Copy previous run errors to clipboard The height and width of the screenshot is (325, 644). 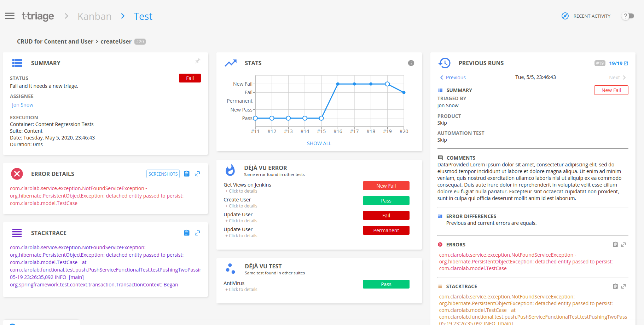click(615, 245)
